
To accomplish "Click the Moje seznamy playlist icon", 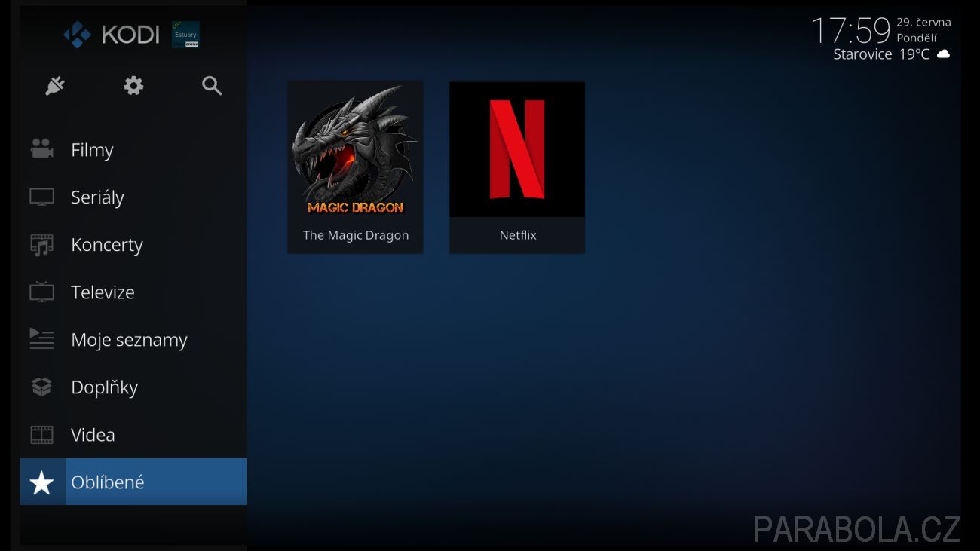I will [41, 339].
